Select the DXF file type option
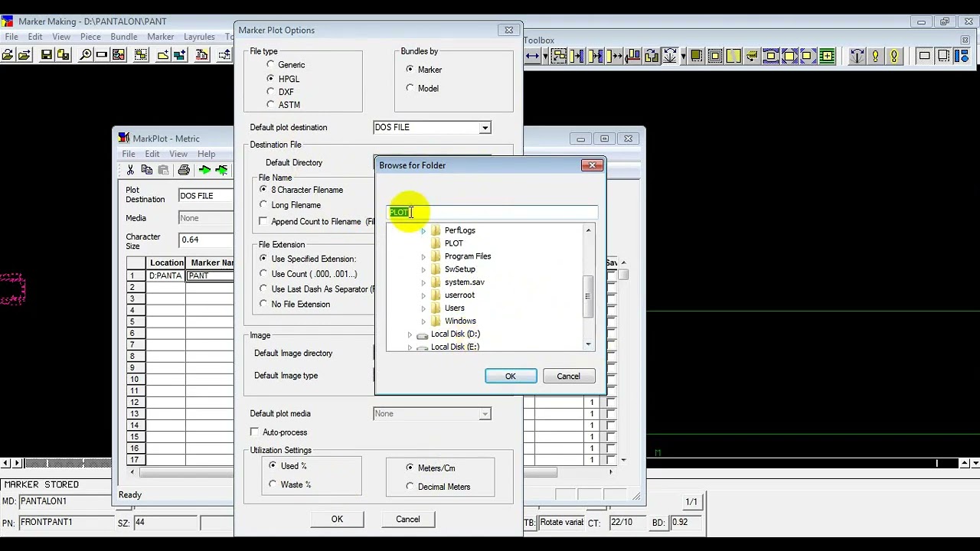 (x=270, y=92)
